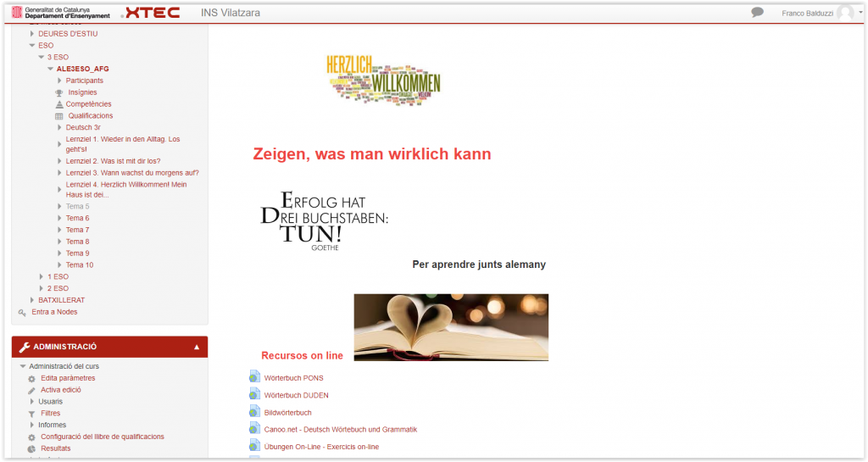Click the XTEC logo in header
The height and width of the screenshot is (462, 868).
(x=152, y=13)
